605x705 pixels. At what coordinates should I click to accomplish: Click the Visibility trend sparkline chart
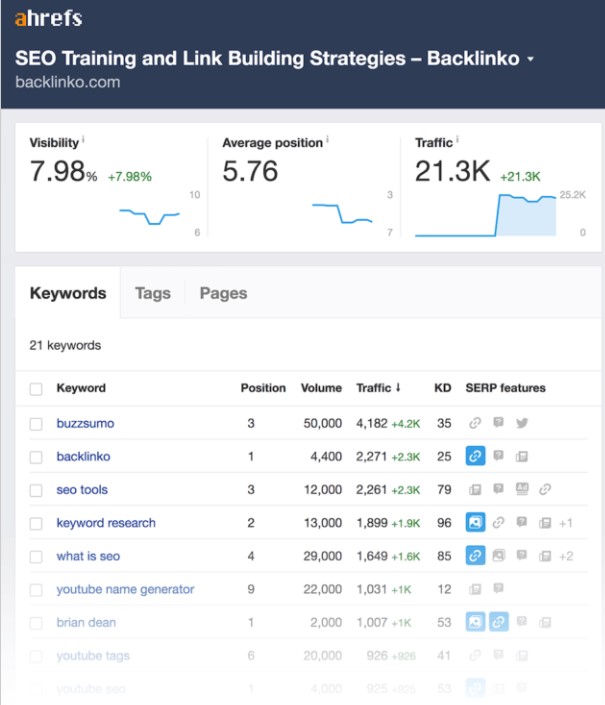(150, 217)
